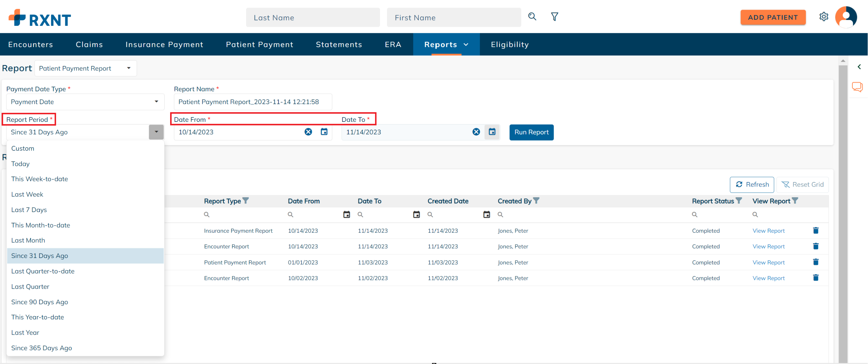This screenshot has width=868, height=364.
Task: Open the Date From calendar picker
Action: pos(324,132)
